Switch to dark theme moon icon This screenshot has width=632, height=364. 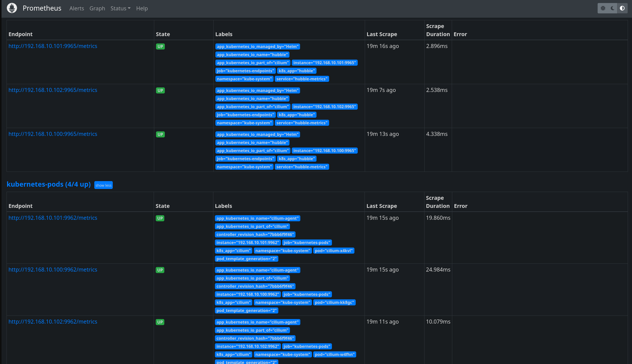click(613, 8)
